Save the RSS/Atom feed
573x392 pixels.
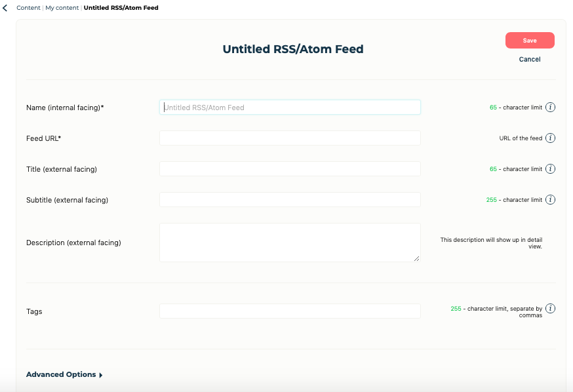point(530,41)
